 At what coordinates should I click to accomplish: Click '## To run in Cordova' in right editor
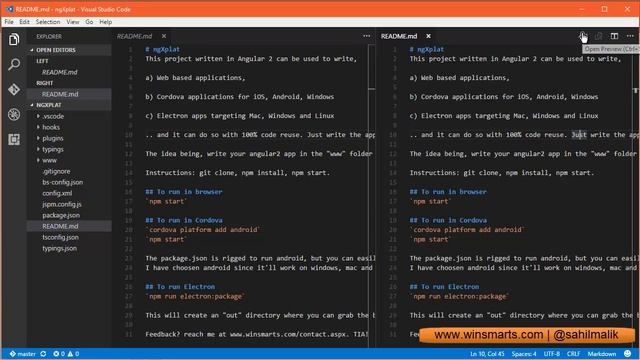point(448,220)
